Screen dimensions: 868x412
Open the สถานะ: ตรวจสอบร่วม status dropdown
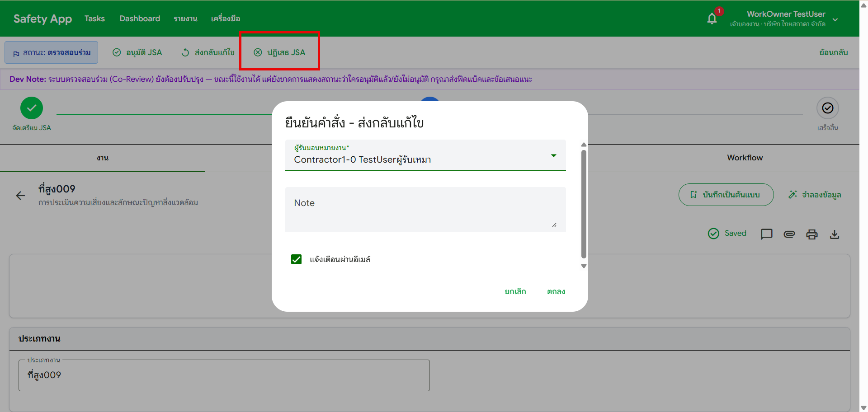51,52
